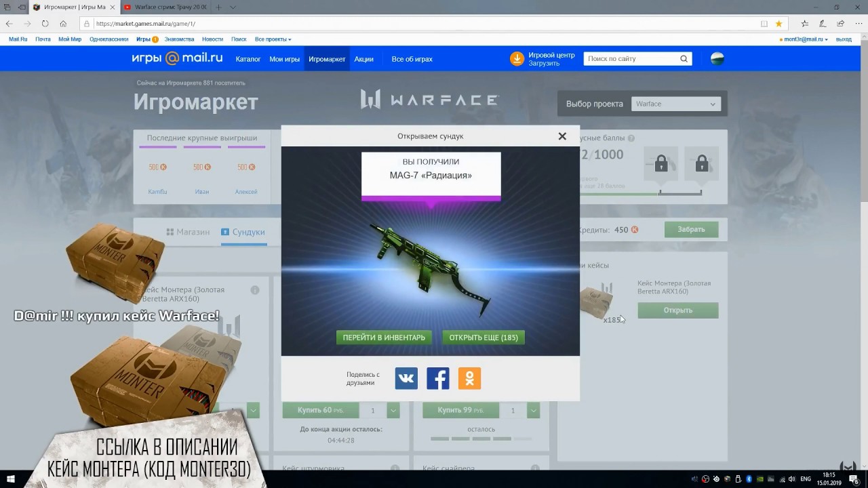Open the browser Share icon
Screen dimensions: 868x488
(x=840, y=23)
